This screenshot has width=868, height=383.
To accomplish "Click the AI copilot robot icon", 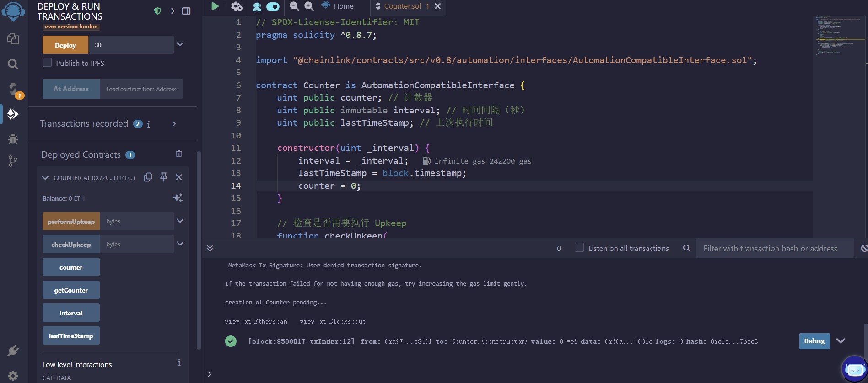I will 257,6.
